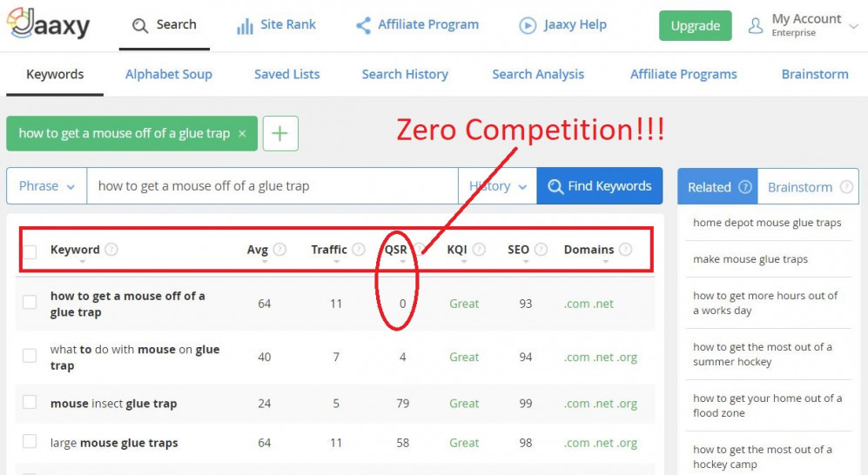This screenshot has height=475, width=868.
Task: Click related term 'home depot mouse glue traps'
Action: (x=767, y=223)
